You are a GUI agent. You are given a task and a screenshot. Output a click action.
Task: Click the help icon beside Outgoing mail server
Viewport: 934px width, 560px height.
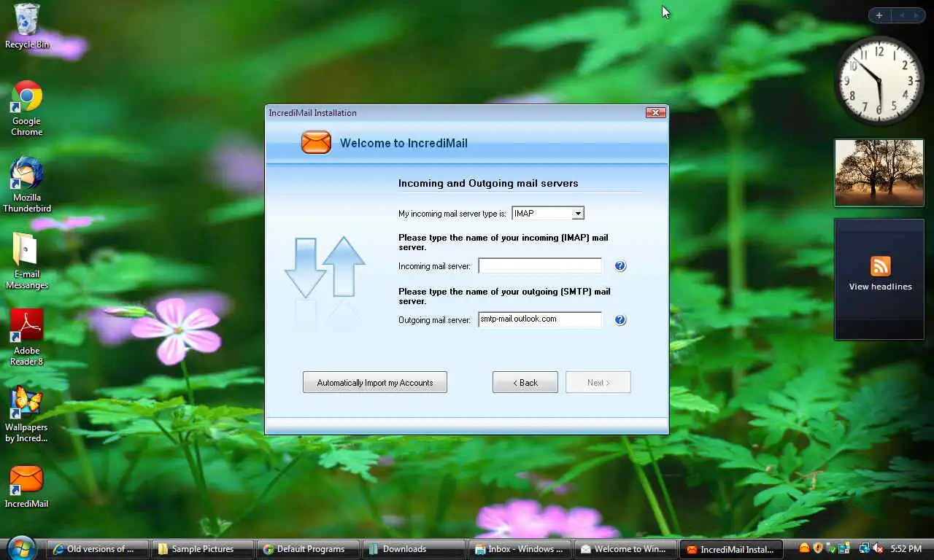pyautogui.click(x=620, y=320)
